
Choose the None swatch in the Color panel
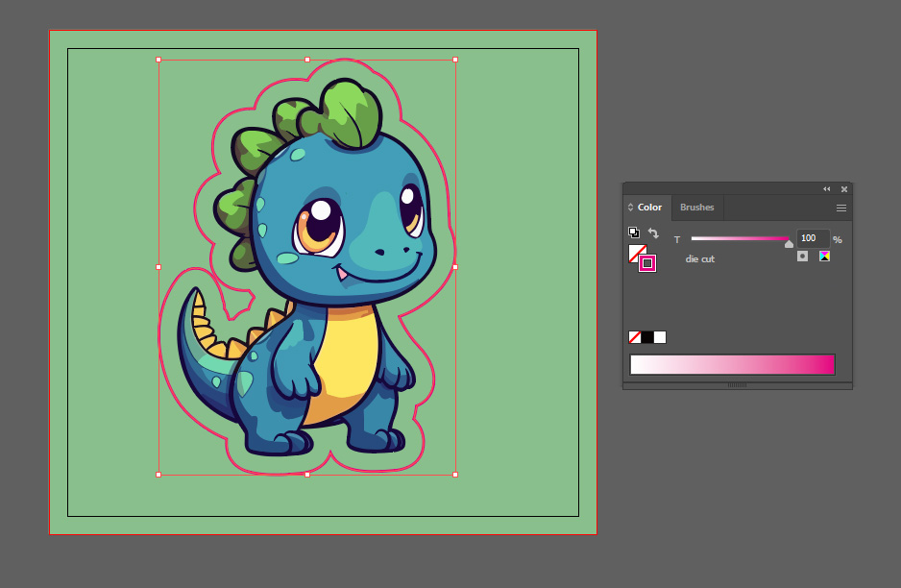tap(635, 337)
